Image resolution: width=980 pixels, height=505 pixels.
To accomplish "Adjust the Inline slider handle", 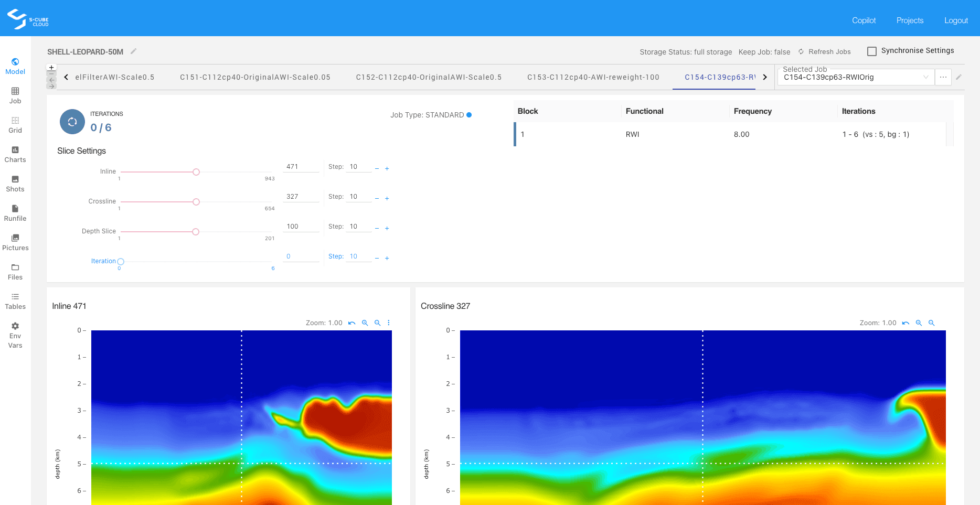I will click(196, 172).
